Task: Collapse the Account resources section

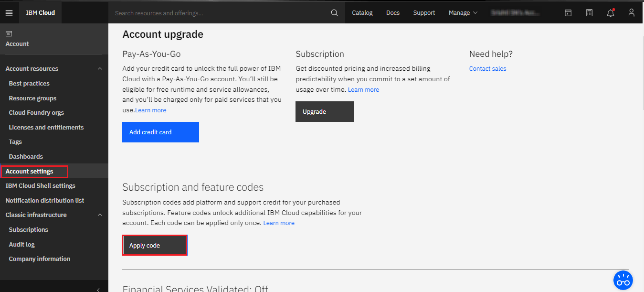Action: tap(100, 69)
